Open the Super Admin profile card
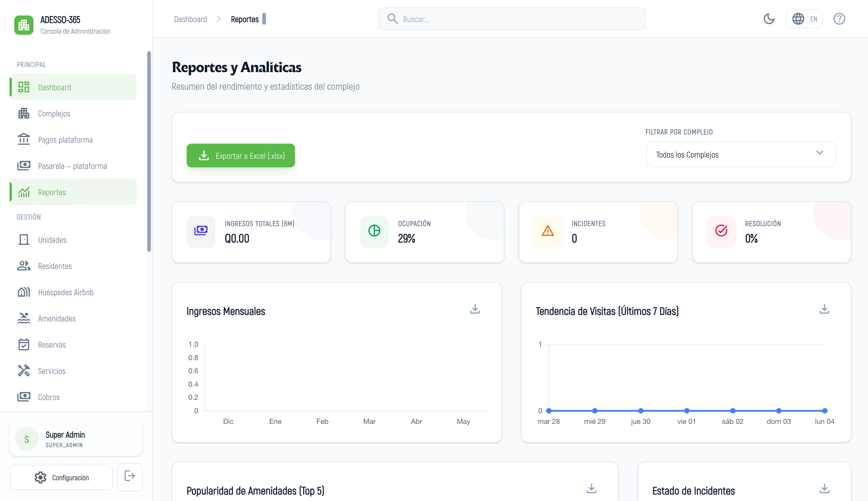 [x=76, y=439]
